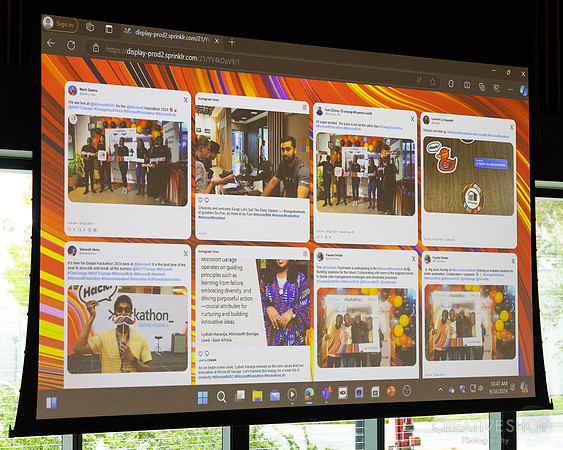Dismiss the Global Hackathon 2024 tweet card
Image resolution: width=563 pixels, height=450 pixels.
pyautogui.click(x=186, y=254)
